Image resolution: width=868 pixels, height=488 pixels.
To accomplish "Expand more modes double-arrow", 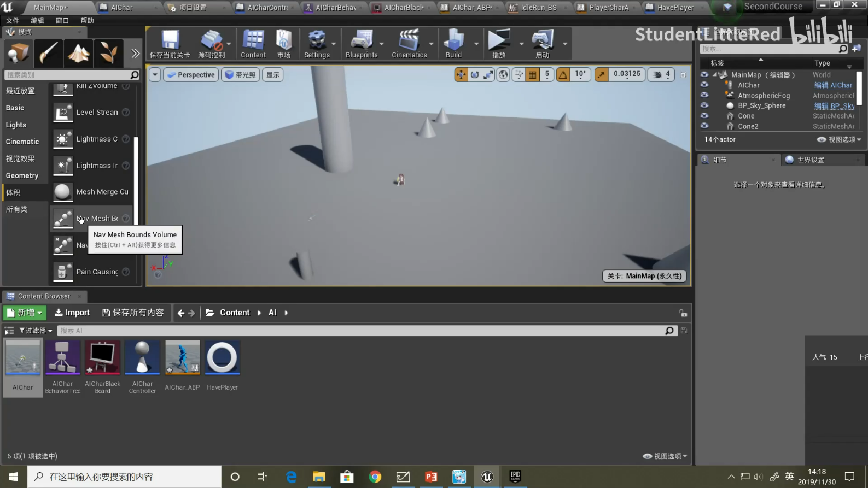I will click(x=135, y=53).
